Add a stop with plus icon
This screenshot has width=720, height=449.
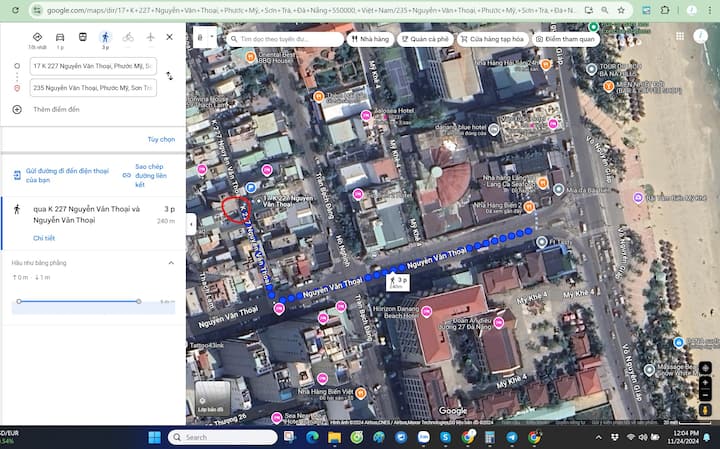click(17, 109)
